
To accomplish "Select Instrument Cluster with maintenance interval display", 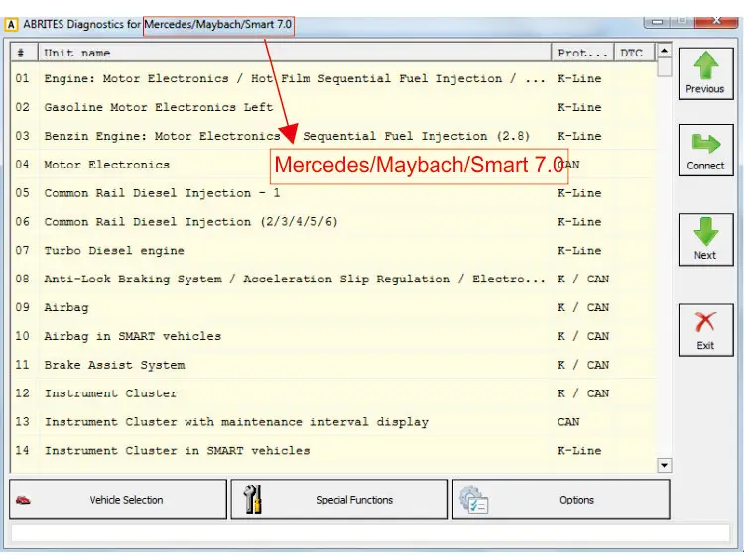I will (333, 422).
